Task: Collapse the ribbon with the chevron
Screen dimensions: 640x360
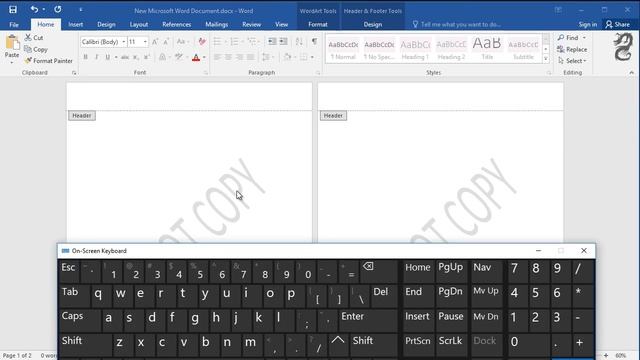Action: (631, 73)
